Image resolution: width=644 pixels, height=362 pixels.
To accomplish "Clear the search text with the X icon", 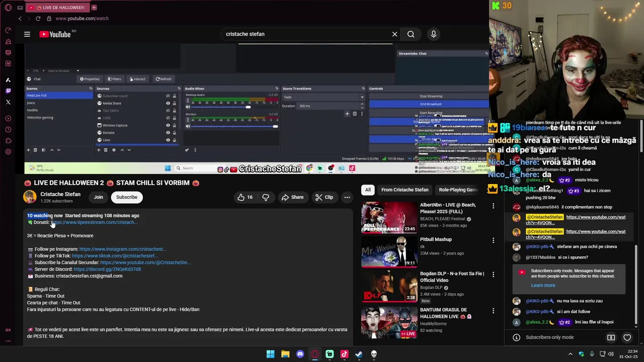I will 395,34.
